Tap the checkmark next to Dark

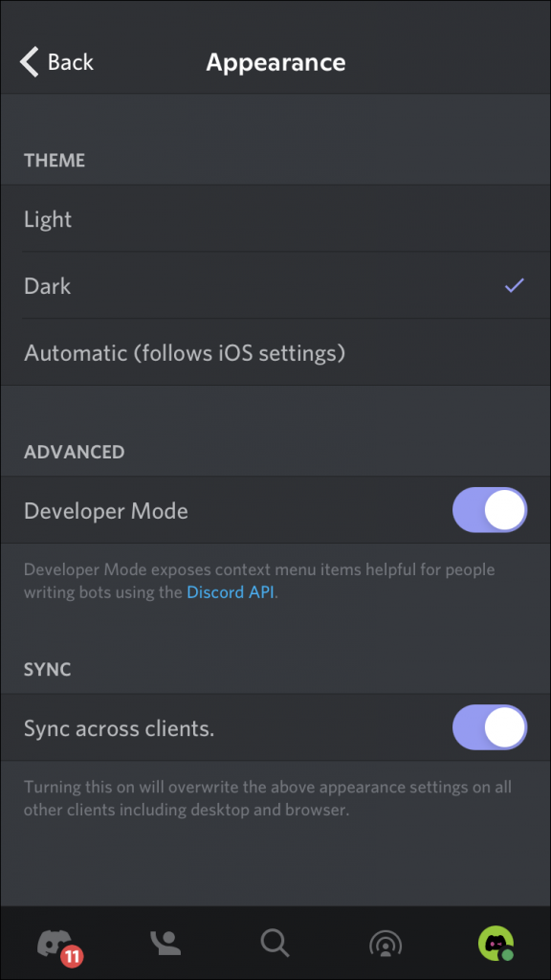(x=514, y=285)
